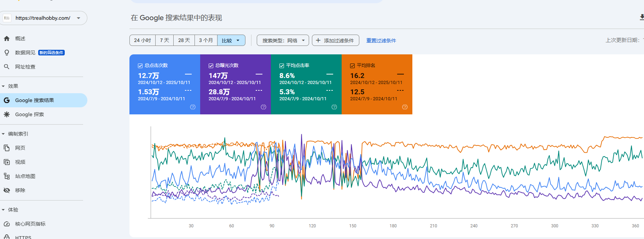Select the 28 天 date range
The image size is (644, 239).
click(184, 40)
